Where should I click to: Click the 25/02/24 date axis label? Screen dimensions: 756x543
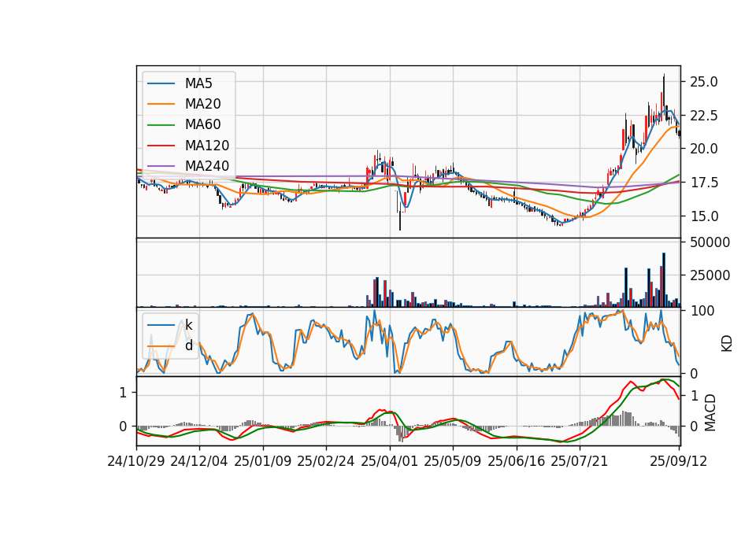pos(326,461)
